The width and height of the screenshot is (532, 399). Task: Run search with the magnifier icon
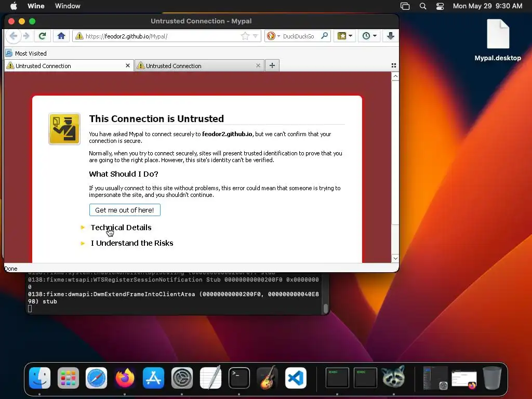(x=324, y=36)
